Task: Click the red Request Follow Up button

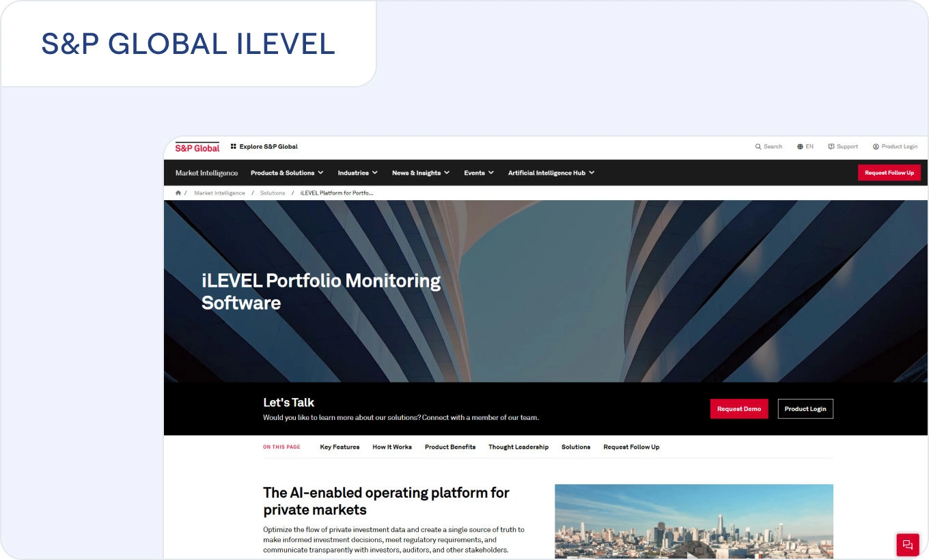Action: tap(889, 173)
